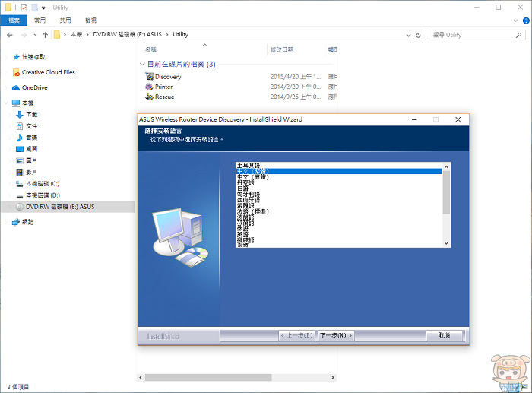This screenshot has width=532, height=393.
Task: Click DVD RW 磁碟機 (E:) ASUS breadcrumb
Action: [x=127, y=35]
